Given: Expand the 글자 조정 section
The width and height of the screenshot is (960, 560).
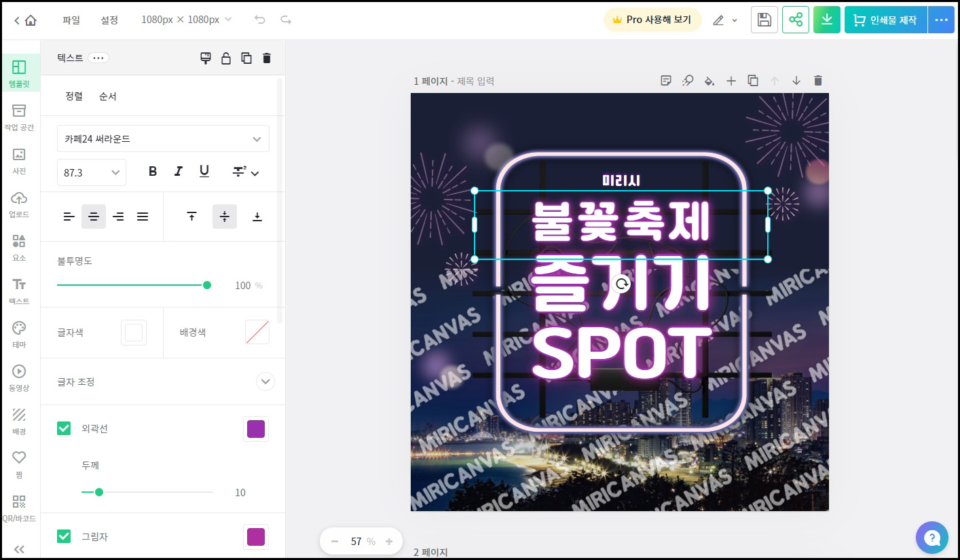Looking at the screenshot, I should click(265, 381).
